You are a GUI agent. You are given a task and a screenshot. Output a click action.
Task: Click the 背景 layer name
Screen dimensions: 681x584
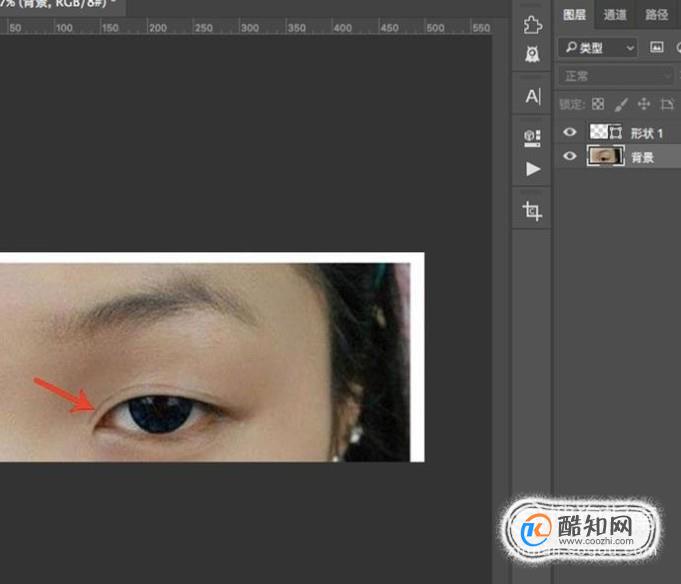pyautogui.click(x=642, y=157)
